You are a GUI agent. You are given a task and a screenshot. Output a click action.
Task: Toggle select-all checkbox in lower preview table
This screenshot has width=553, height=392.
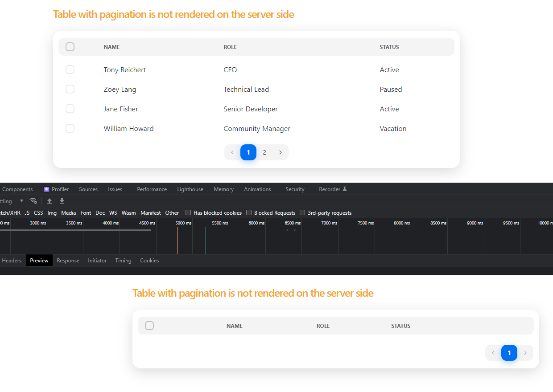149,326
